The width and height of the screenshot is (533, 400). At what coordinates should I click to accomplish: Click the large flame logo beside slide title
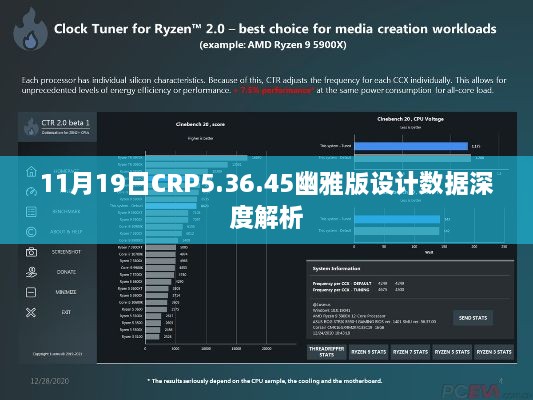(x=30, y=30)
